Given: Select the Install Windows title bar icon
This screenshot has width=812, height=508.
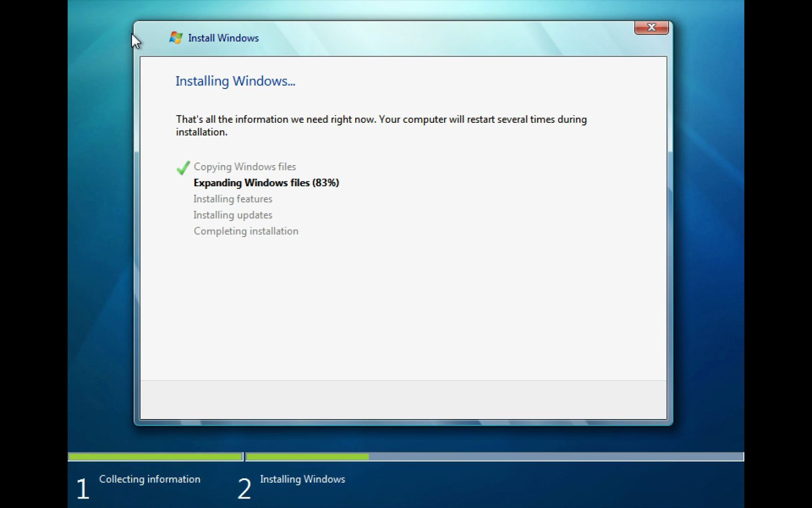Looking at the screenshot, I should coord(176,38).
